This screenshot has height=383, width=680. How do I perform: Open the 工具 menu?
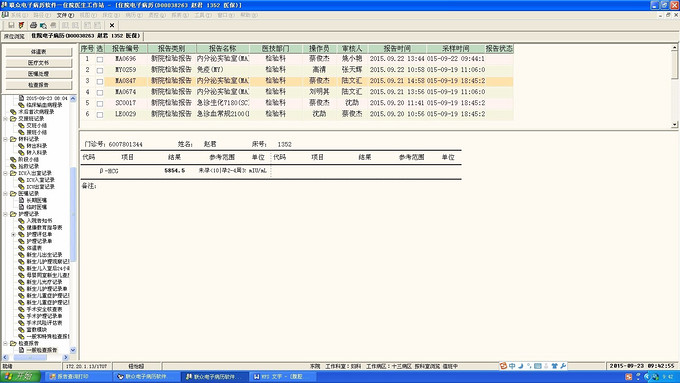203,15
